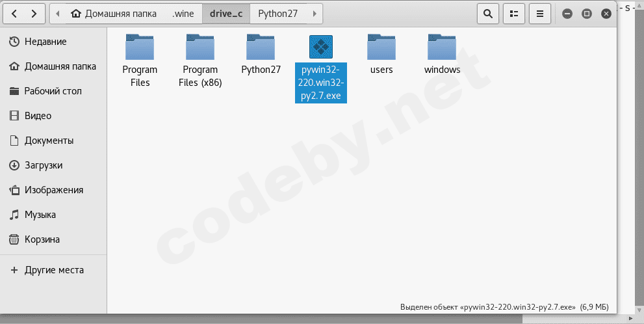
Task: Select the windows folder icon
Action: tap(442, 47)
